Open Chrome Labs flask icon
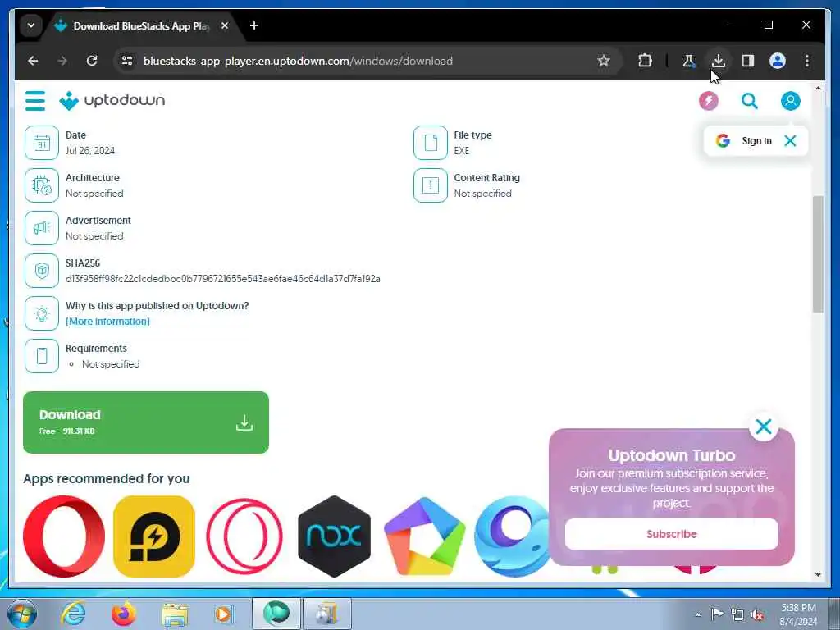 (x=688, y=61)
